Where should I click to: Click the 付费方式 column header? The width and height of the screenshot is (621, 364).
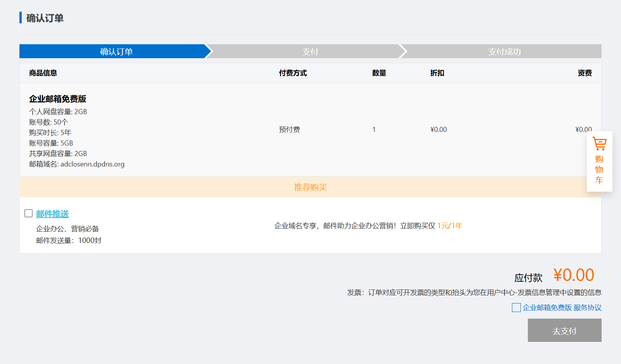[293, 73]
